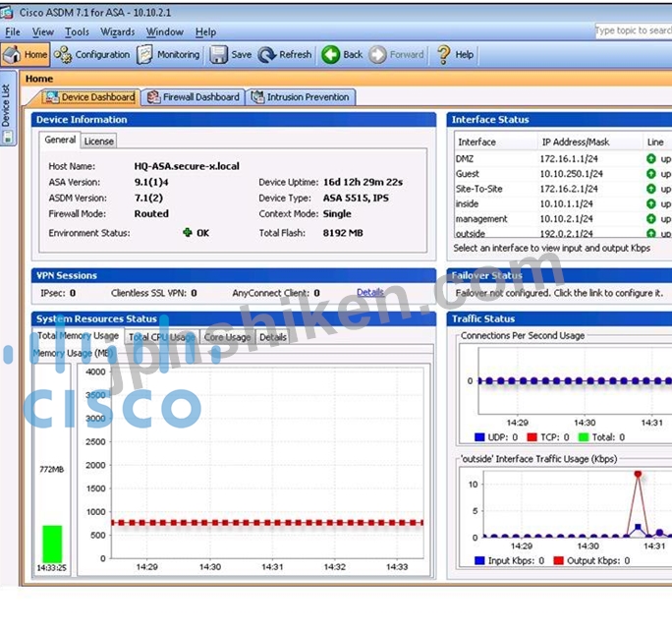Click the host name HQ-ASA.secure-x.local
This screenshot has height=630, width=672.
pos(187,166)
